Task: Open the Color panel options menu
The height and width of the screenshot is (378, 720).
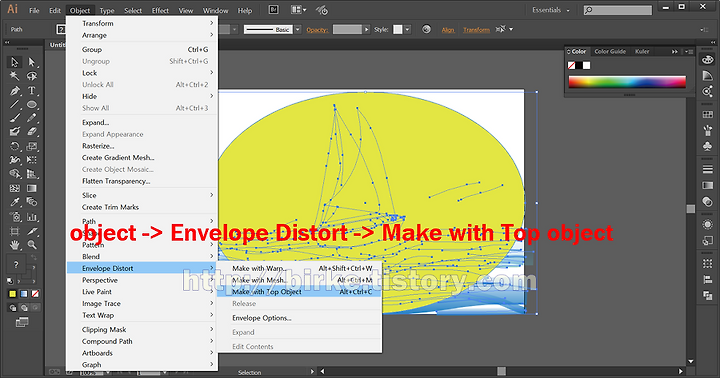Action: 689,51
